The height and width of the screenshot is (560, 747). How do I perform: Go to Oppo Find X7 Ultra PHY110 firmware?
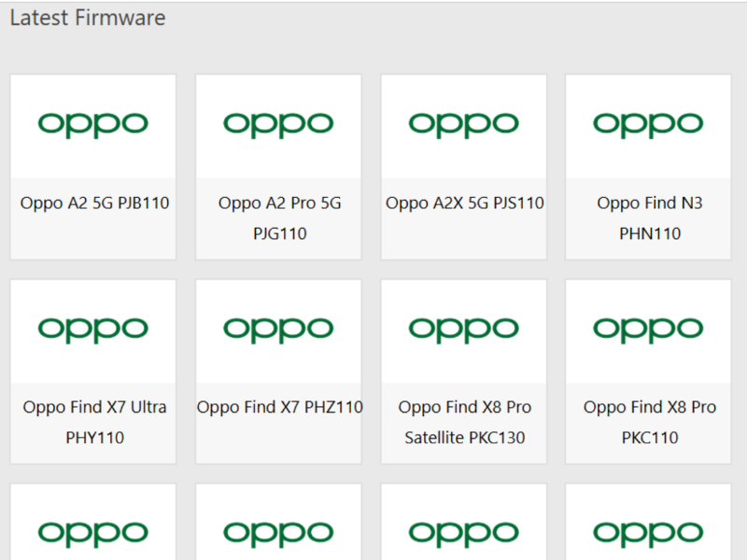94,422
